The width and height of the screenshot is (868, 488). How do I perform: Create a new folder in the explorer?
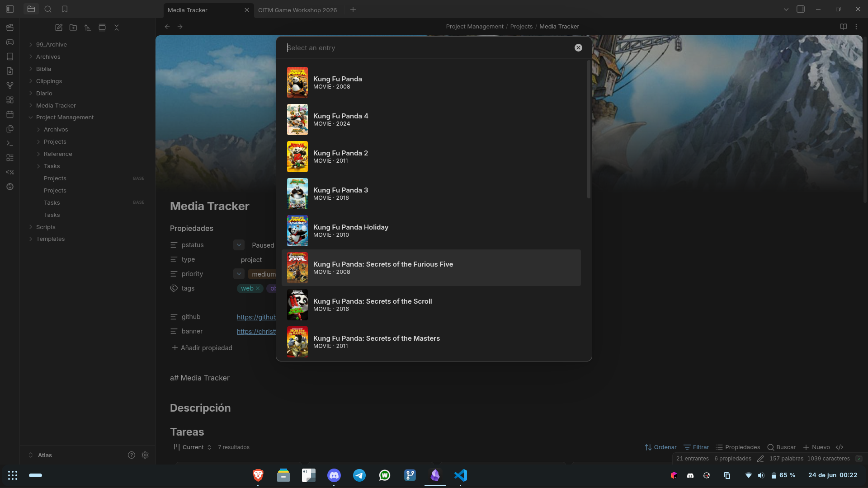73,28
